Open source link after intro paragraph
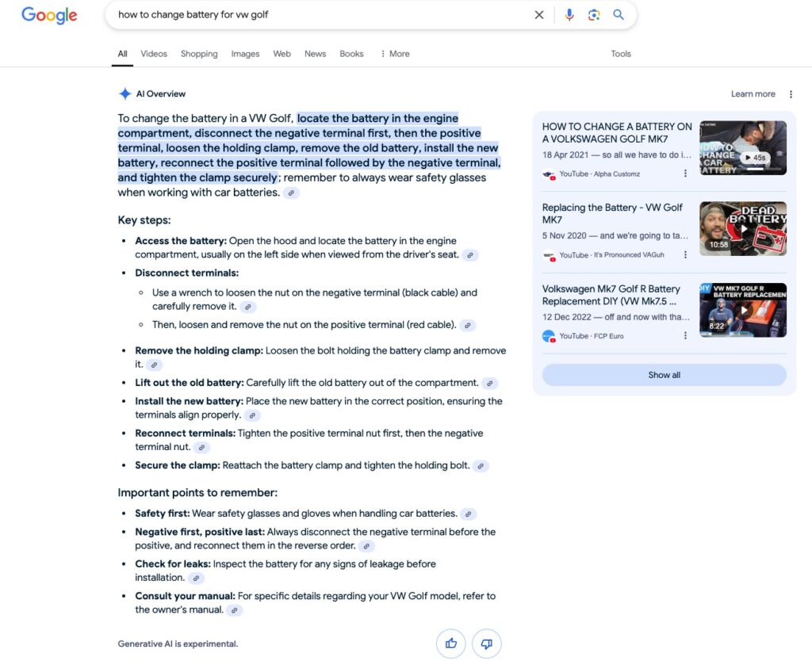812x661 pixels. pos(292,193)
